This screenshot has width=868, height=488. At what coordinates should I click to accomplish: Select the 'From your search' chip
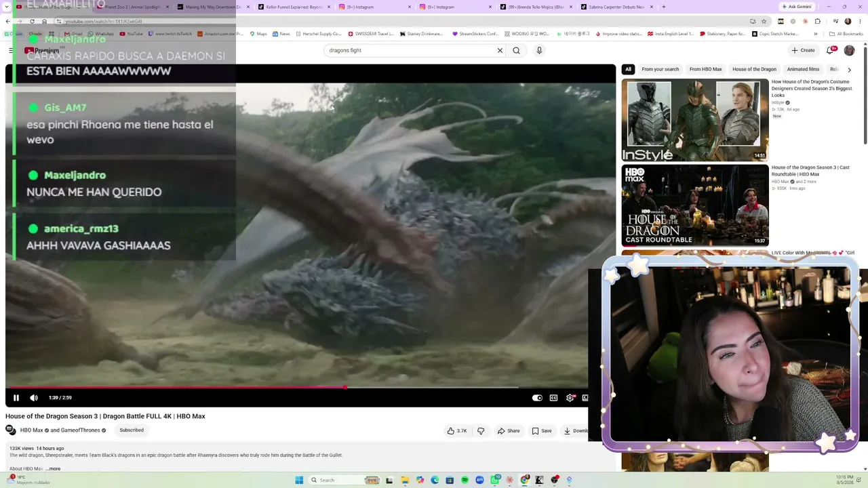pyautogui.click(x=660, y=69)
